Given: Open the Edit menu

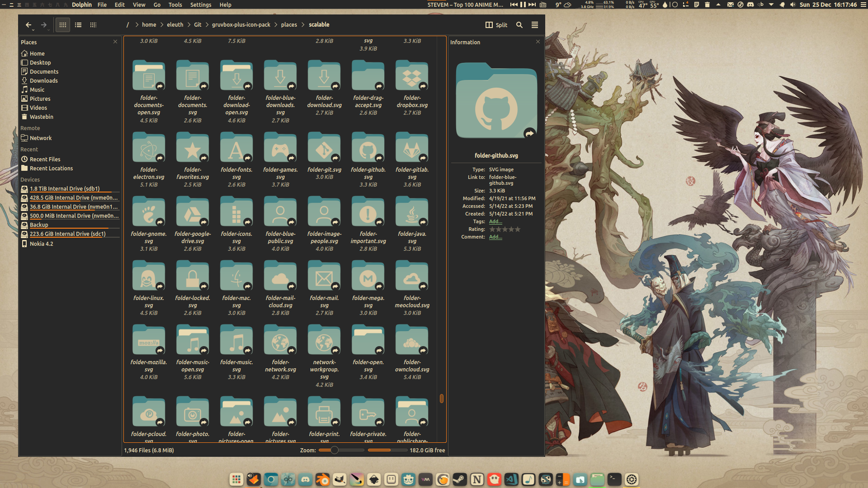Looking at the screenshot, I should pyautogui.click(x=119, y=5).
